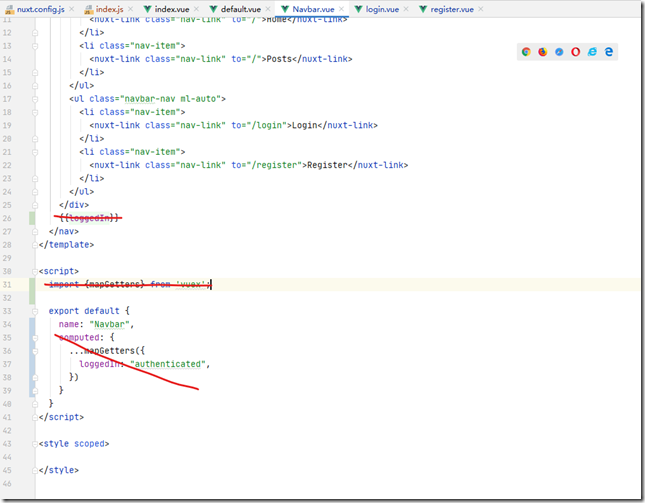Close the register.vue tab
The height and width of the screenshot is (503, 645).
[x=481, y=9]
